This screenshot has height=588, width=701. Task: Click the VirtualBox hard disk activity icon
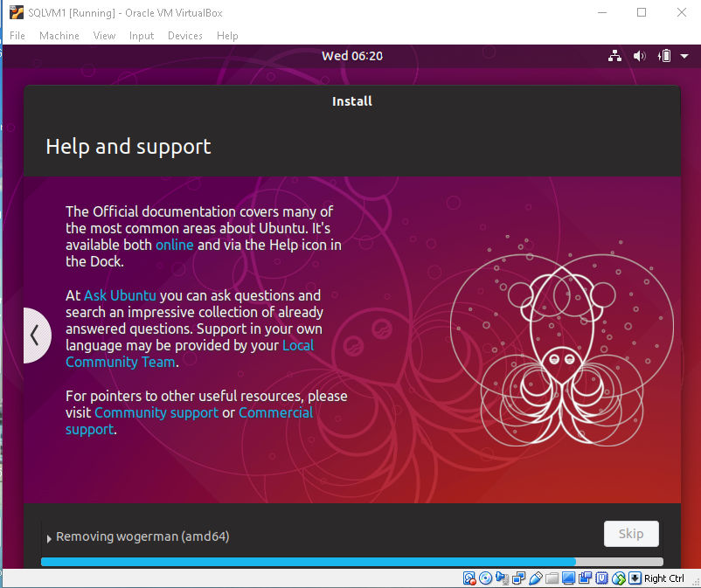[469, 578]
